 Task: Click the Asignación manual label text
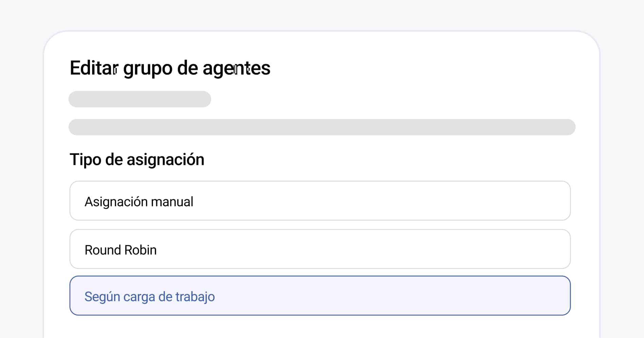(x=139, y=202)
